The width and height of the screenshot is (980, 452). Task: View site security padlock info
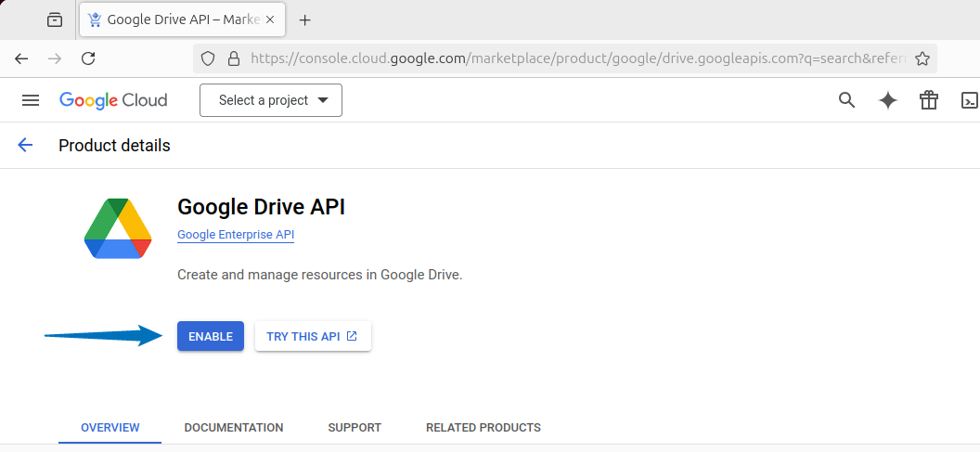234,58
